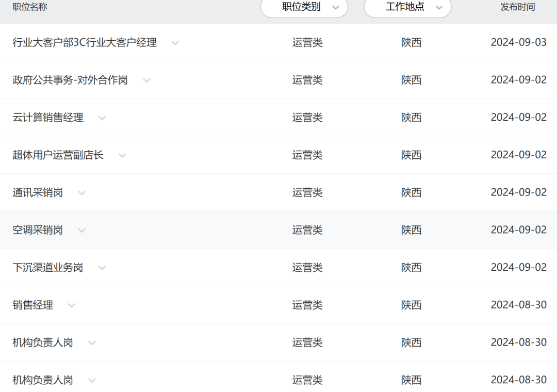
Task: Open the 空调采销岗 position name
Action: (x=38, y=231)
